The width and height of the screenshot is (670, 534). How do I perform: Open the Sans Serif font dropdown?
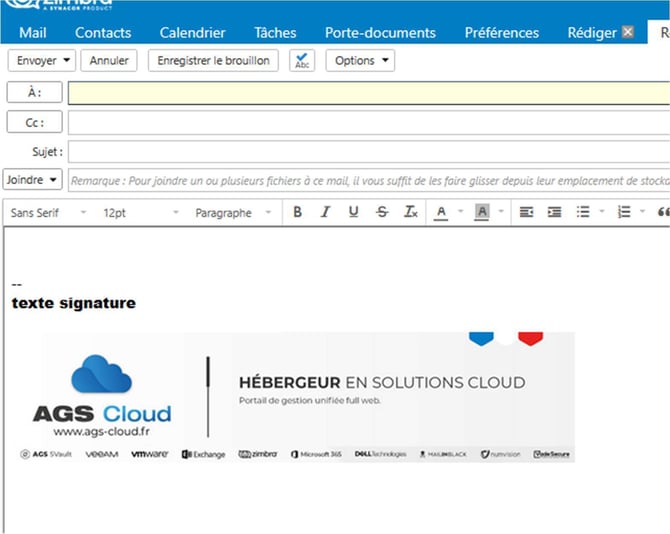[48, 212]
